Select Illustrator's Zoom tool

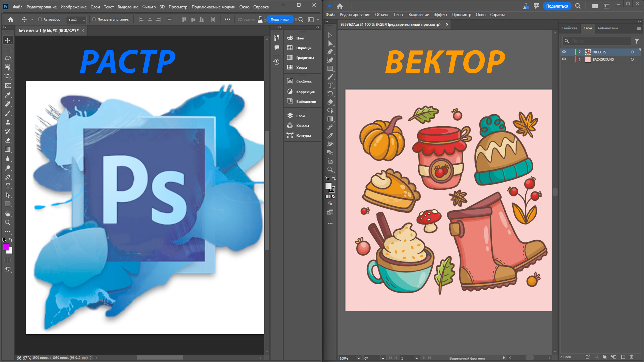(x=330, y=170)
